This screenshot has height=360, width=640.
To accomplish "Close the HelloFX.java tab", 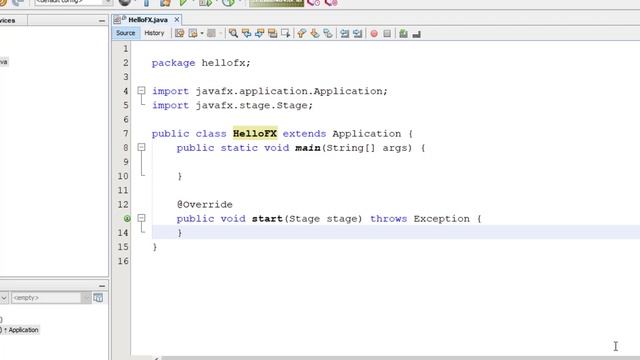I will (x=177, y=20).
